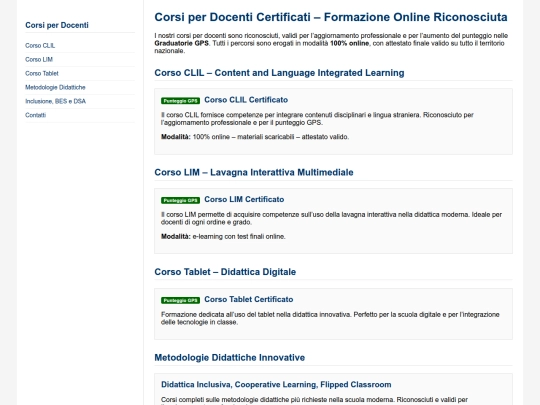
Task: Click the Corso CLIL section heading
Action: click(x=279, y=73)
